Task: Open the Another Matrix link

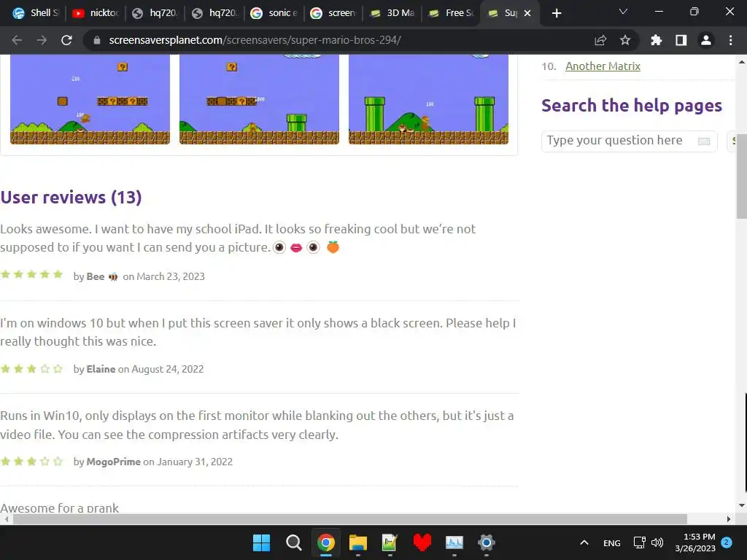Action: [x=603, y=66]
